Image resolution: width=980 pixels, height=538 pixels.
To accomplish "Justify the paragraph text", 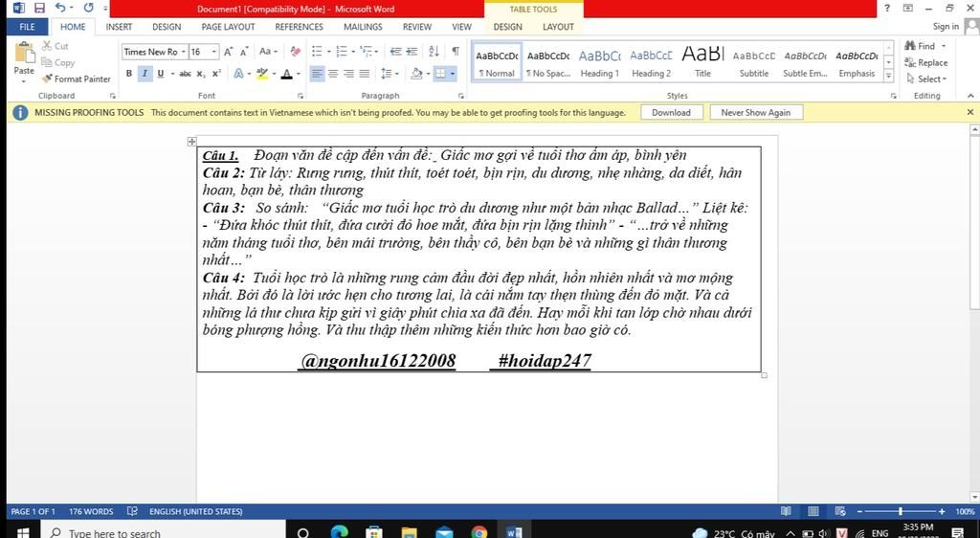I will tap(365, 74).
